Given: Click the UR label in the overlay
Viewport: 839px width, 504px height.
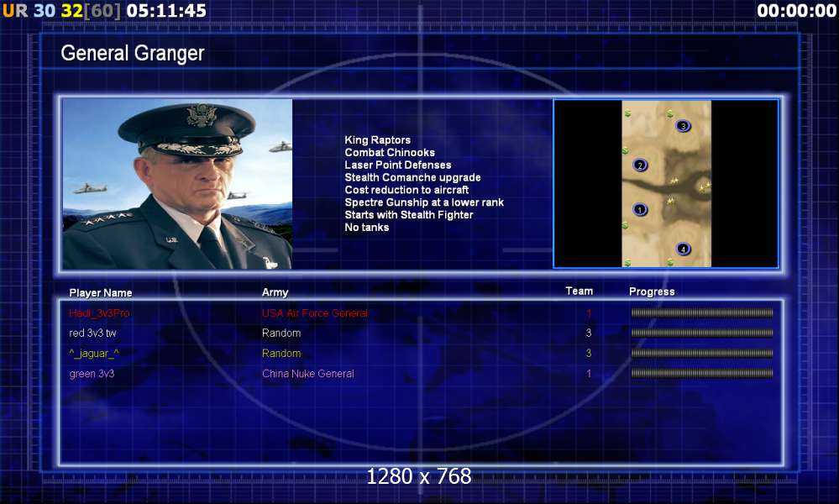Looking at the screenshot, I should pos(15,10).
